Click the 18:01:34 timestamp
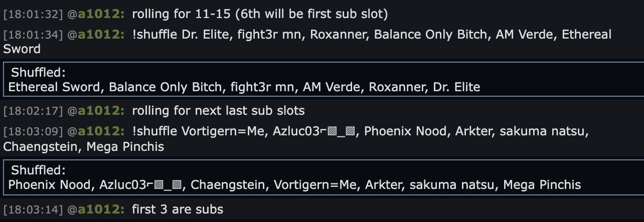 pyautogui.click(x=33, y=35)
